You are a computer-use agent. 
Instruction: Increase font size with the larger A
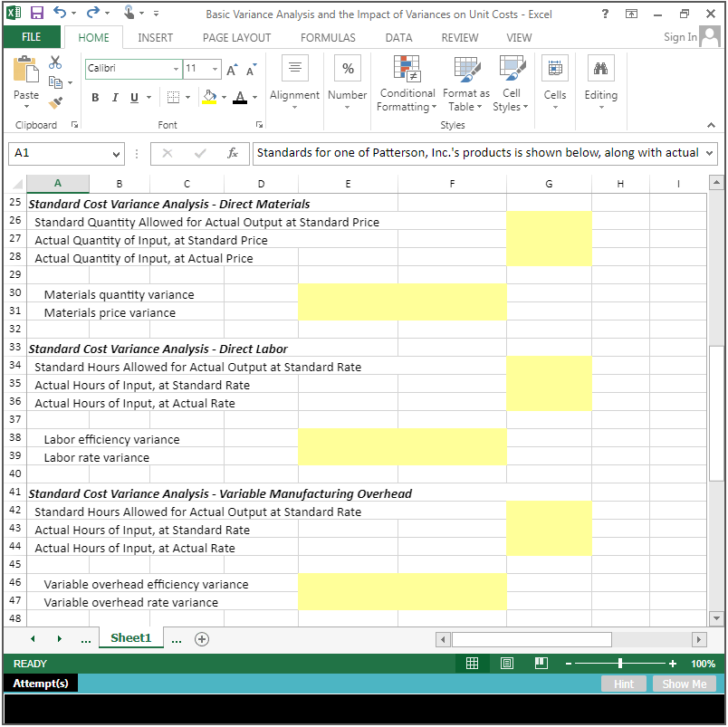pyautogui.click(x=232, y=70)
